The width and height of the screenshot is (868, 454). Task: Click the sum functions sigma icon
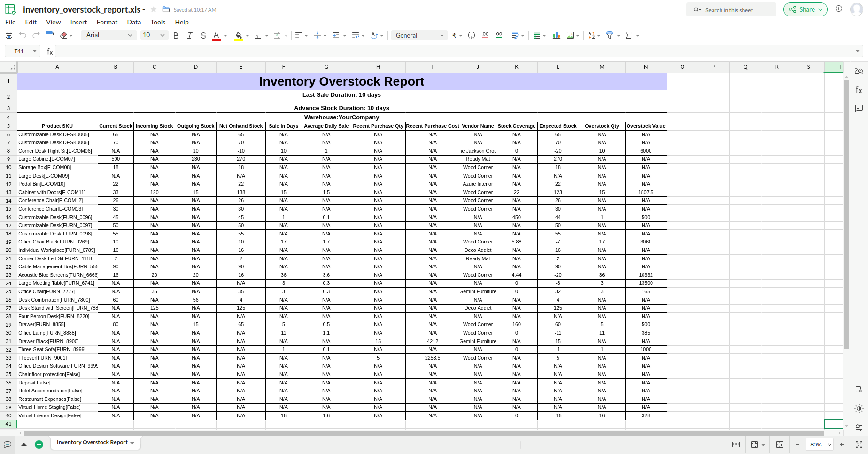click(x=629, y=35)
